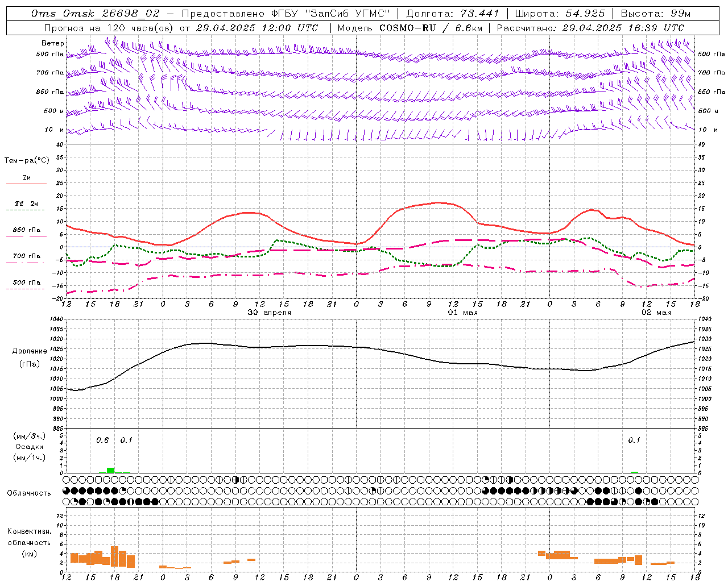Click the tall green precipitation bar
This screenshot has width=728, height=582.
[111, 470]
